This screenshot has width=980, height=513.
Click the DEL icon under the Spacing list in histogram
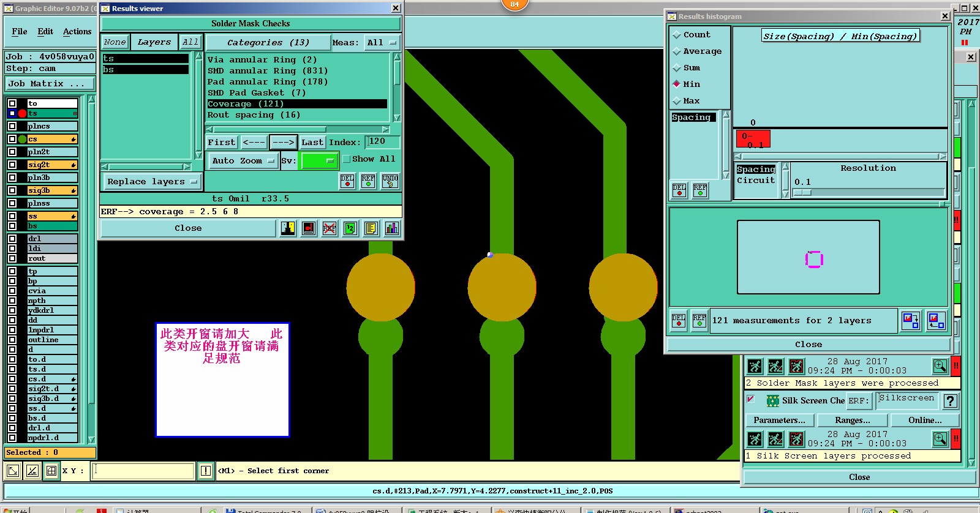pos(679,190)
